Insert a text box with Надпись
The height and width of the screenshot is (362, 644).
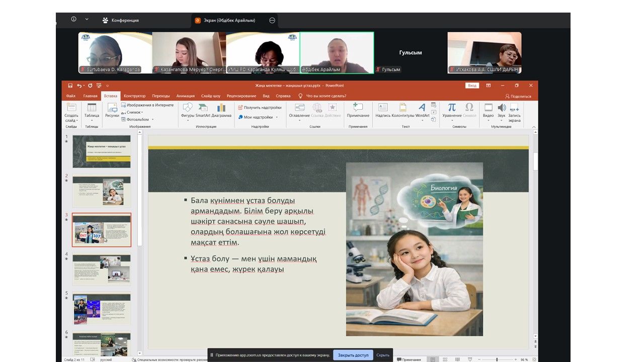pos(383,108)
